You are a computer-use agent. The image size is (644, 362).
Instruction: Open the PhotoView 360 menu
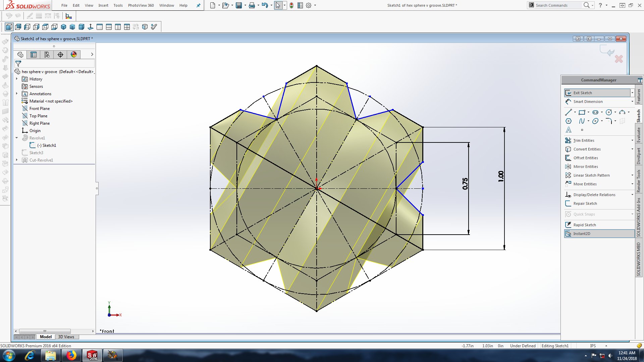141,5
